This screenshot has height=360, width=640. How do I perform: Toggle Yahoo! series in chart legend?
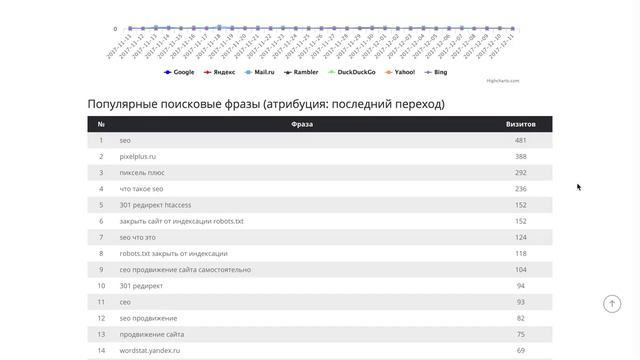400,72
